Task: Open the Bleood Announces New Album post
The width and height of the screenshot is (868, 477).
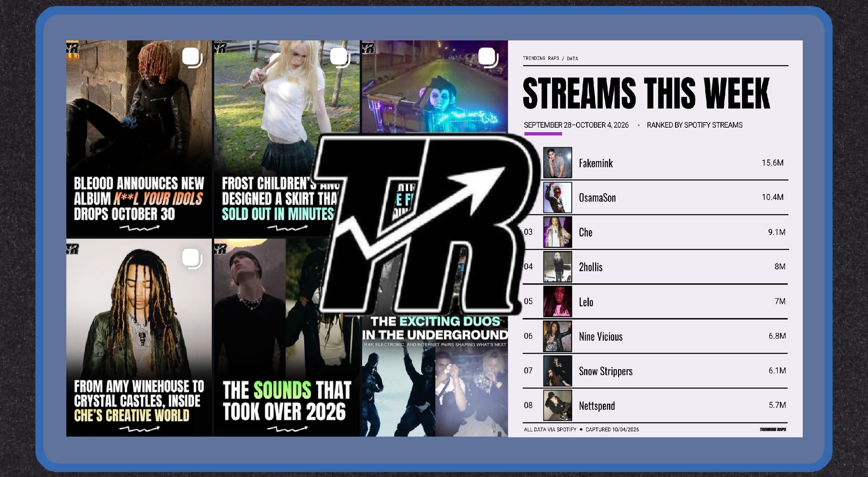Action: tap(139, 138)
